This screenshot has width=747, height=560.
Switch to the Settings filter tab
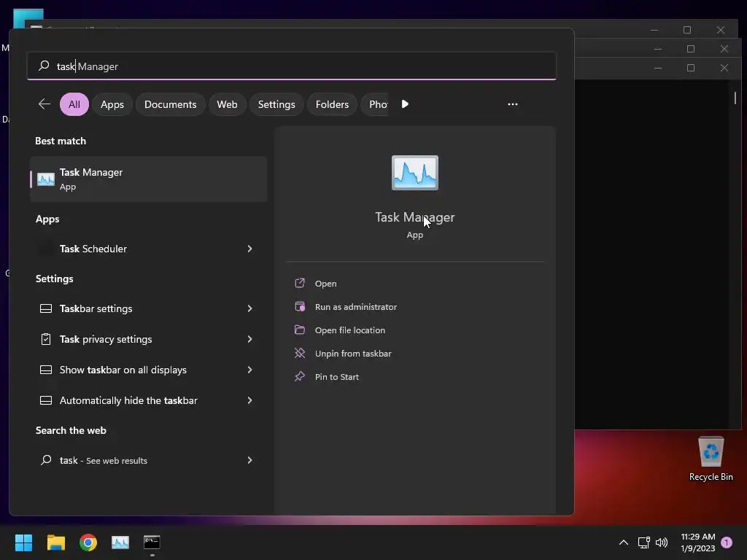(276, 104)
